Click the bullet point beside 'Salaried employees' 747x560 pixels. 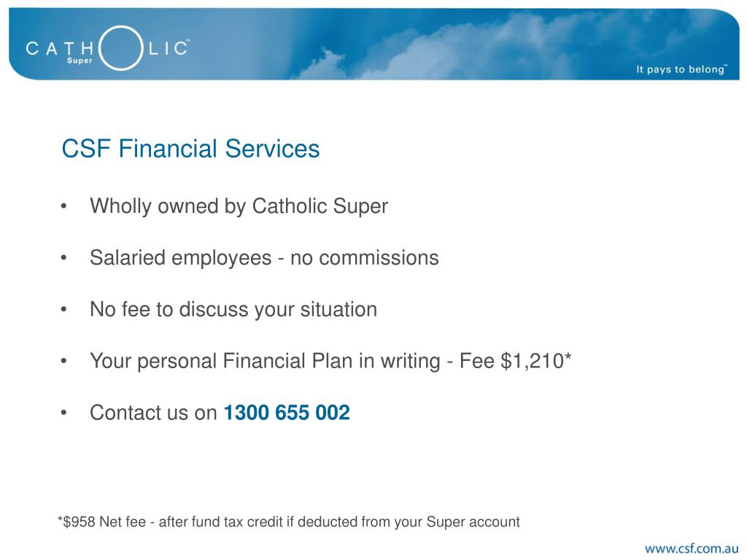(64, 258)
